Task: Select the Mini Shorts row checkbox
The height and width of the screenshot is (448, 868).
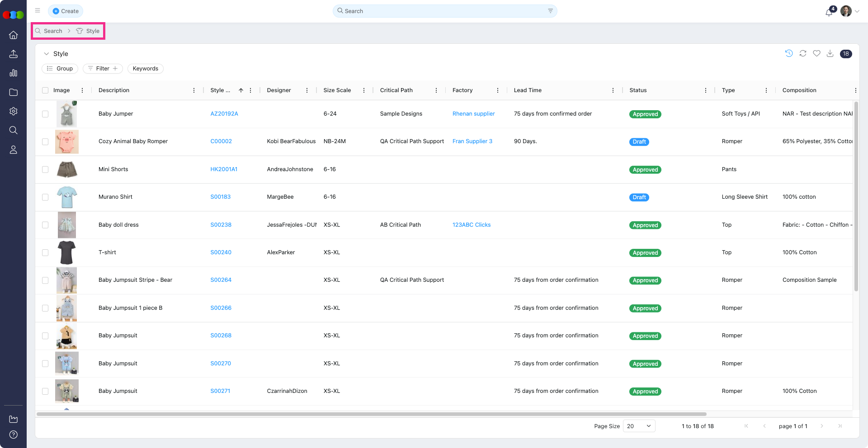Action: coord(45,169)
